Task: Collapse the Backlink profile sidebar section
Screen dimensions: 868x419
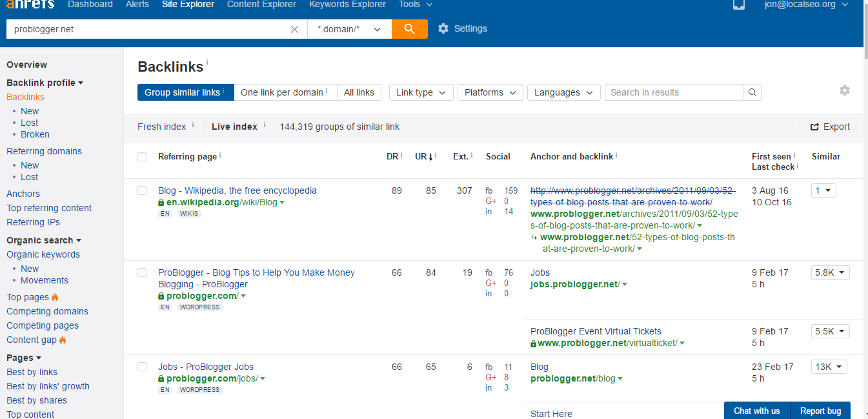Action: coord(45,83)
